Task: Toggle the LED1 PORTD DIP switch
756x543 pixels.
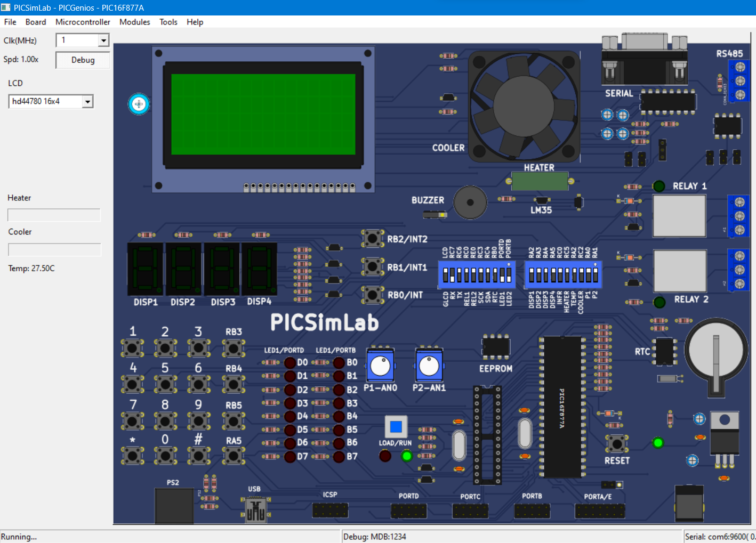Action: click(502, 275)
